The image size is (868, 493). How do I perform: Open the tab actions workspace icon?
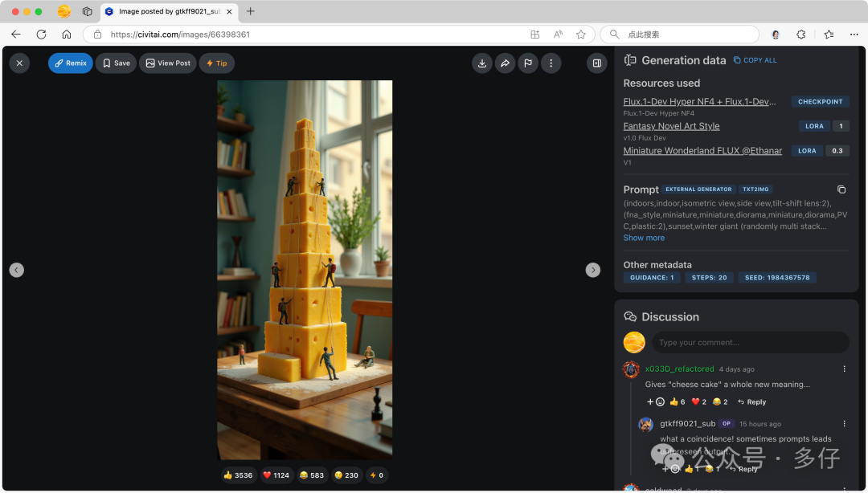(87, 11)
